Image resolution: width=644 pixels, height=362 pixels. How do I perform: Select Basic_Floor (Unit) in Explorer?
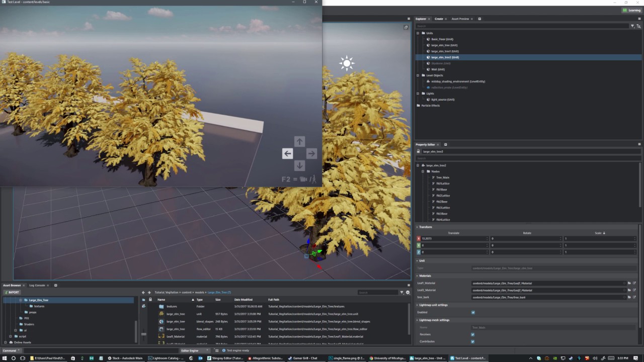[442, 39]
